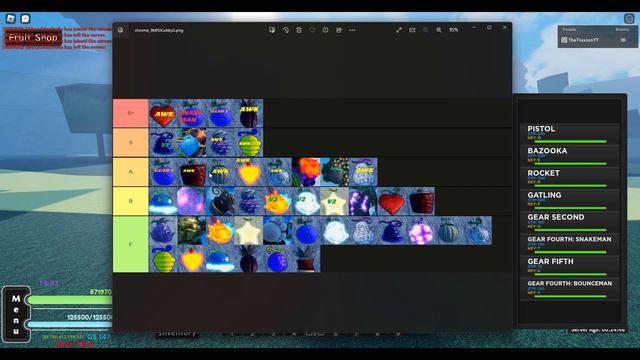Open the three-dot See more menu in Photos
The image size is (640, 360).
[352, 30]
